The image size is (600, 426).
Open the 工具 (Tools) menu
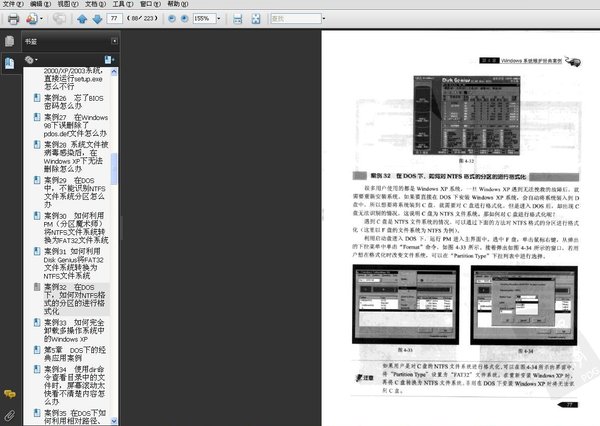click(123, 4)
